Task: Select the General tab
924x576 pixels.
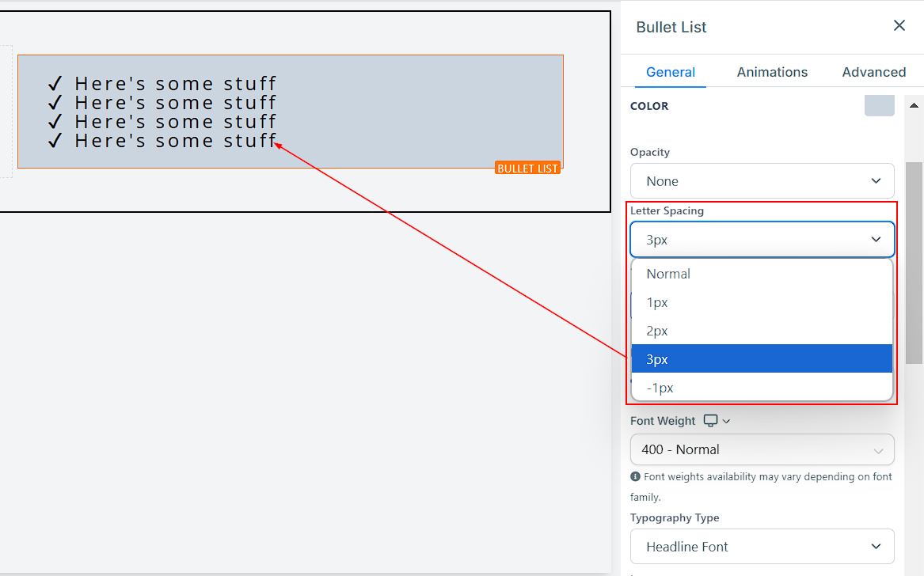Action: pyautogui.click(x=670, y=72)
